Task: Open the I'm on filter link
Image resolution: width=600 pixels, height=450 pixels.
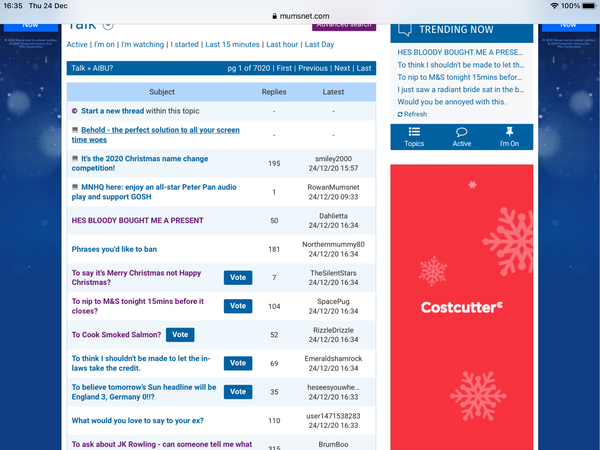Action: [x=104, y=44]
